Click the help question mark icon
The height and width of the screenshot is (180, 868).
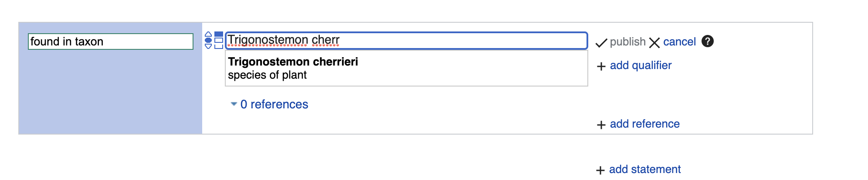click(x=708, y=41)
